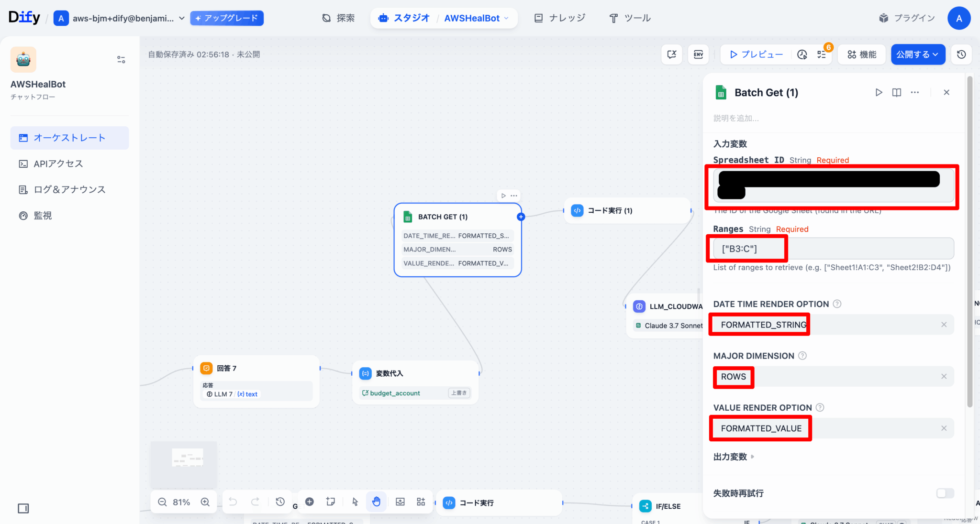Viewport: 980px width, 524px height.
Task: Add a new node with the plus icon
Action: point(309,502)
